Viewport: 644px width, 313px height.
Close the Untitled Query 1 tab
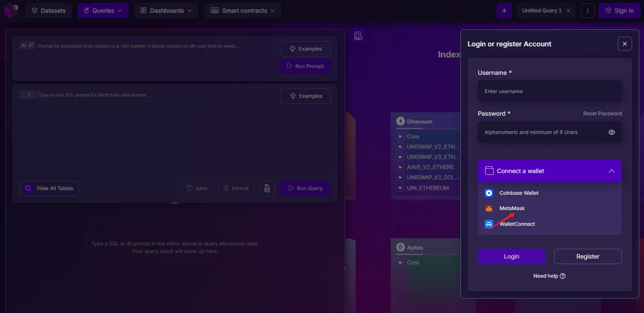[x=569, y=11]
